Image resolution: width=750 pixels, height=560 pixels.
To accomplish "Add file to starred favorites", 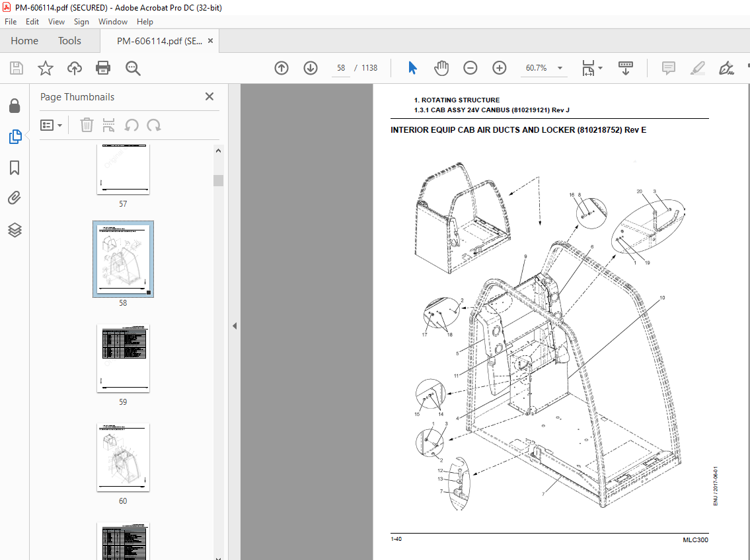I will [46, 68].
